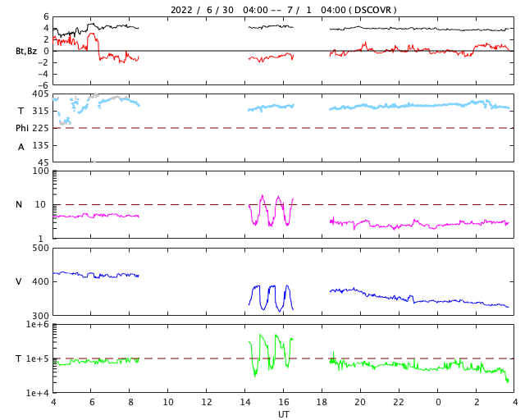Viewport: 525px width, 420px height.
Task: Click the '135' phi tick label
Action: click(40, 145)
